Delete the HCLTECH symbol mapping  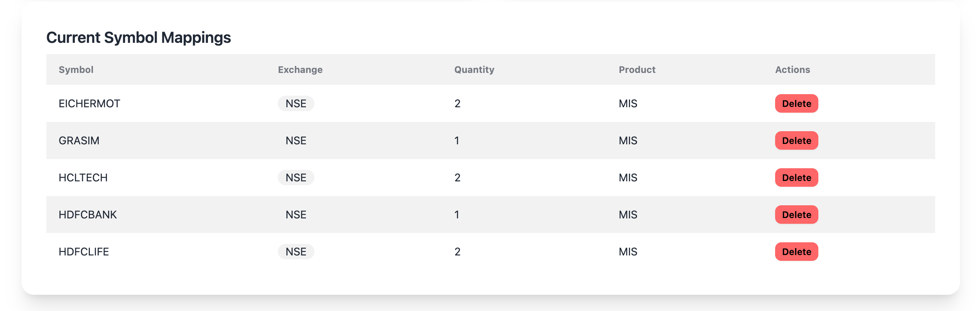(796, 177)
